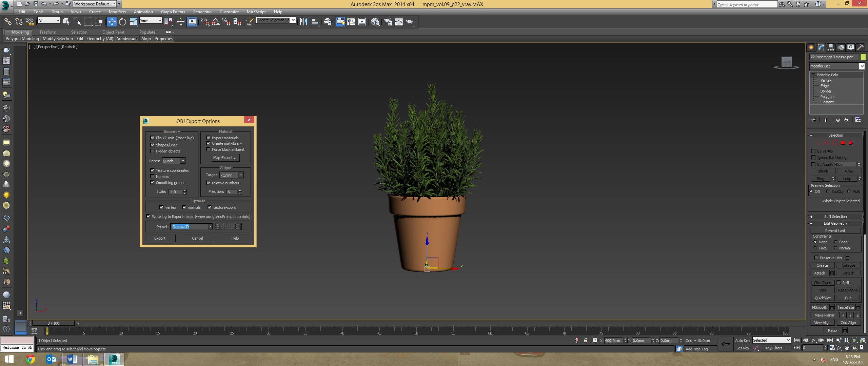Click the object color swatch by name
The width and height of the screenshot is (868, 366).
(863, 57)
